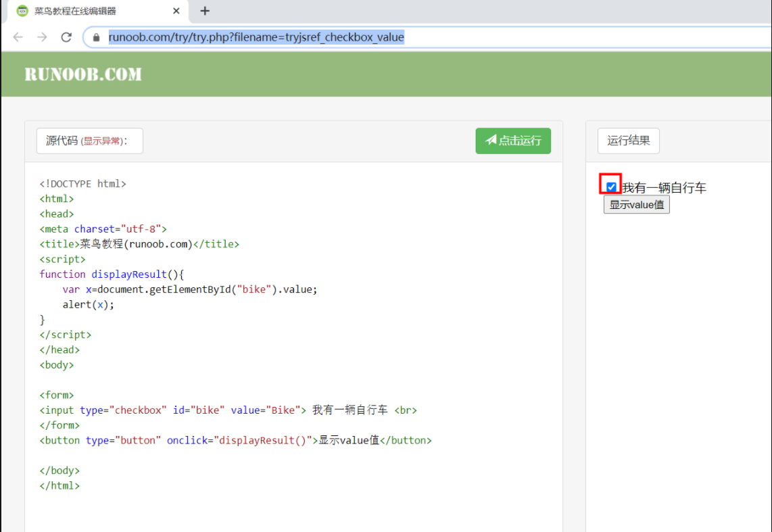Click the 显示异常 link

click(x=101, y=141)
